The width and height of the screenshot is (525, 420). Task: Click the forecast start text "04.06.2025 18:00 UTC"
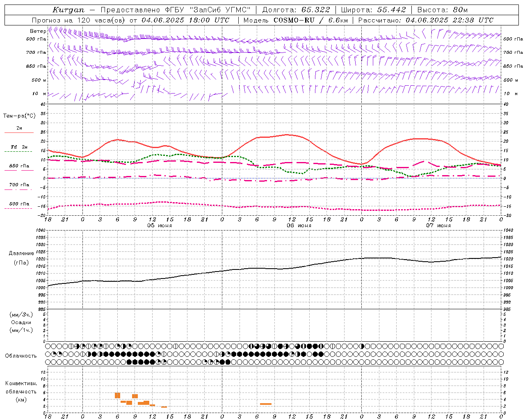coord(185,20)
